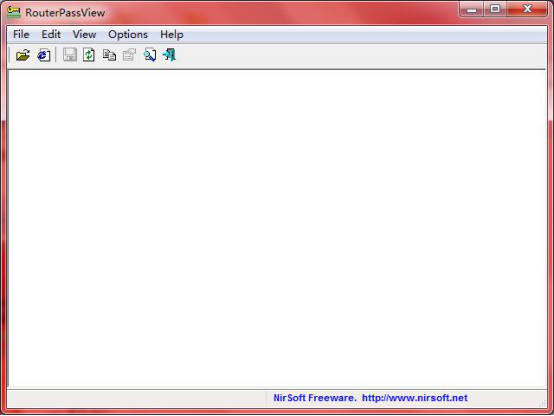Open the Options menu

(128, 35)
